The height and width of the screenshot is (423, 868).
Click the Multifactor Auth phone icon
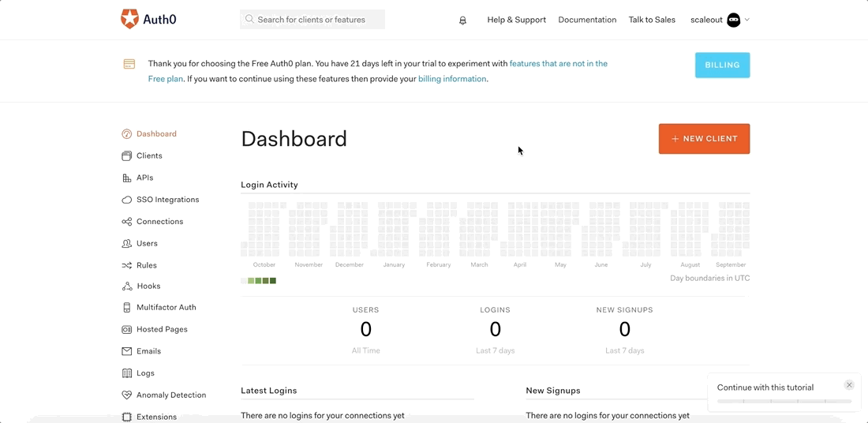click(126, 308)
